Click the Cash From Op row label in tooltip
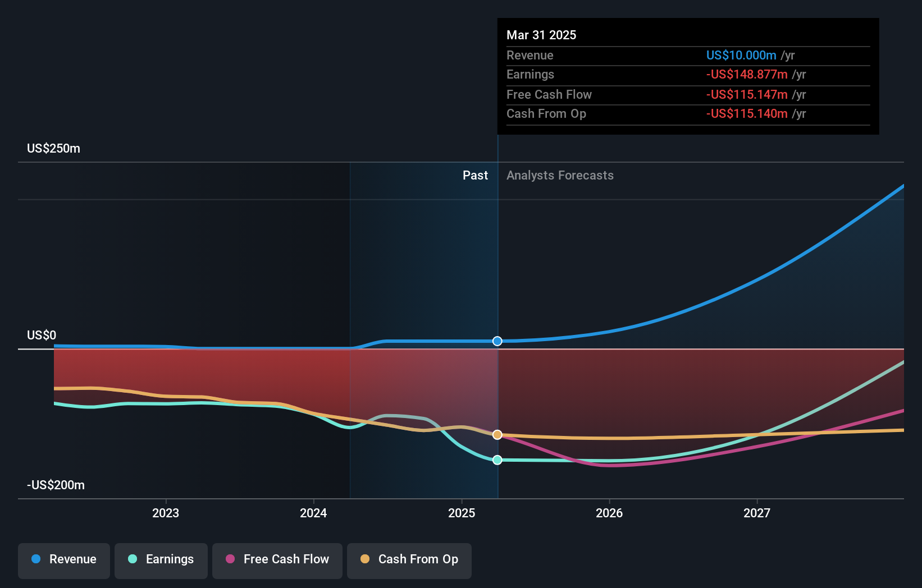The image size is (922, 588). pyautogui.click(x=546, y=114)
